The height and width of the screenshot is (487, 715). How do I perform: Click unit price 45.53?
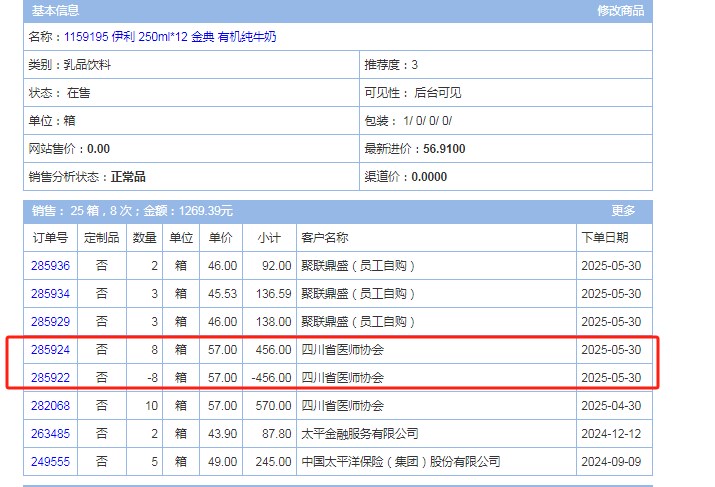coord(223,294)
